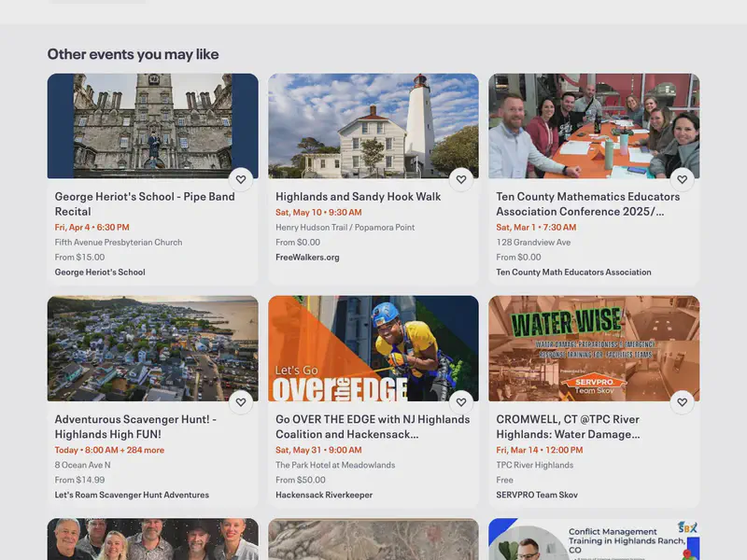Click organizer name FreeWalkers.org
Viewport: 747px width, 560px height.
tap(307, 258)
